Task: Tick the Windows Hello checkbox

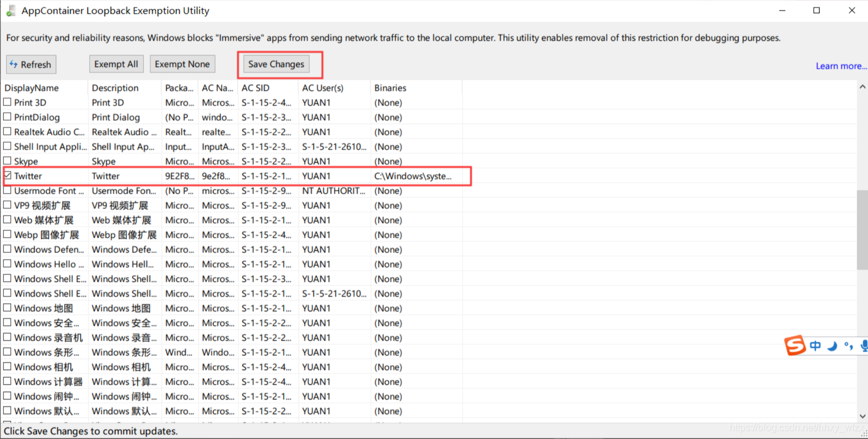Action: pos(7,264)
